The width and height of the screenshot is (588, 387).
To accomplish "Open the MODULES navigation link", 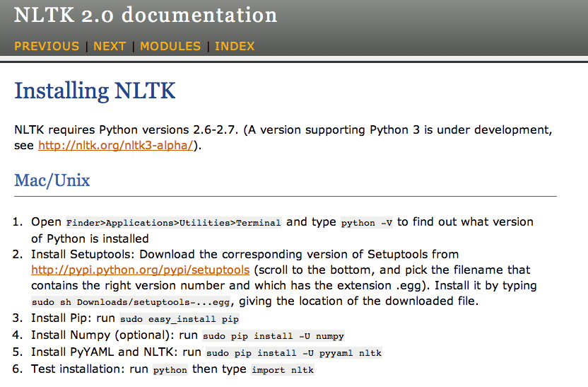I will tap(170, 46).
